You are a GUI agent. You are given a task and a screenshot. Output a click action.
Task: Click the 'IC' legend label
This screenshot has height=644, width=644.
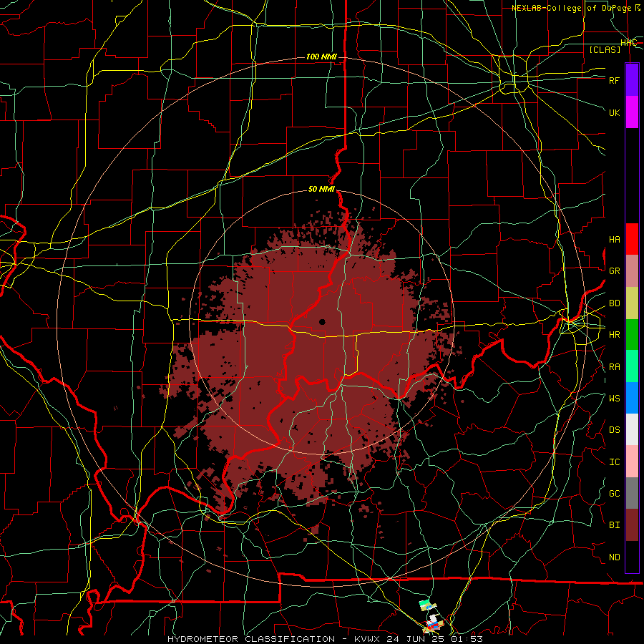(614, 462)
